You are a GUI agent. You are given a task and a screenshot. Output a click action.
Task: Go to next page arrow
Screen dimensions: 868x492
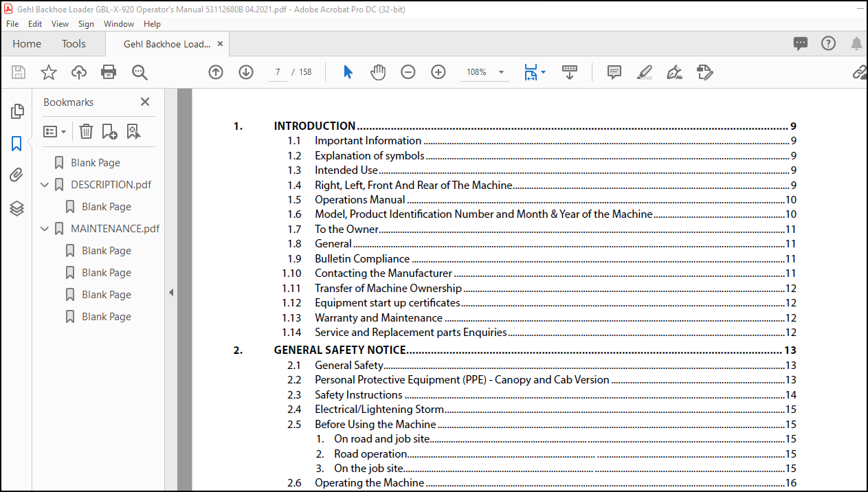tap(246, 72)
